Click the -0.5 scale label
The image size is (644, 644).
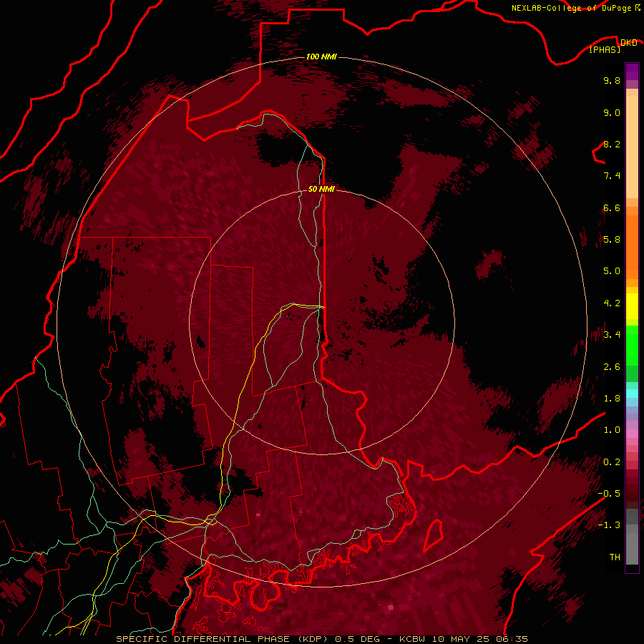click(609, 493)
